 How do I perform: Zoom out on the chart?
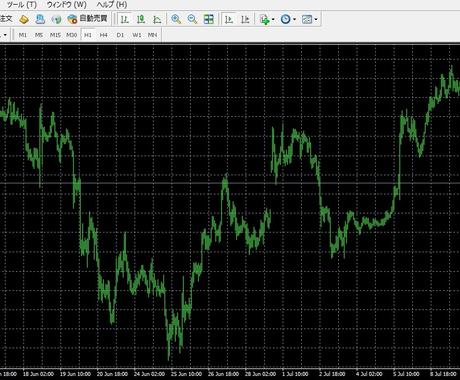192,19
